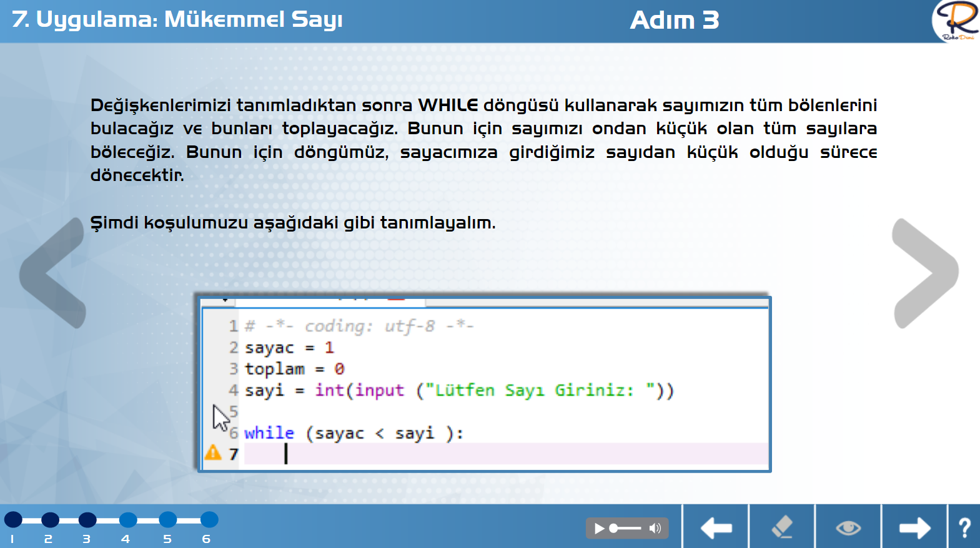Advance with the large right chevron
Viewport: 980px width, 548px height.
925,273
